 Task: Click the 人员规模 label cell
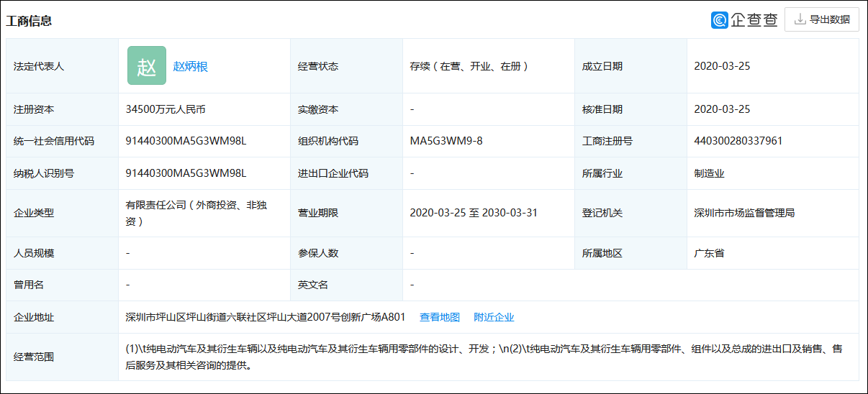(x=62, y=253)
